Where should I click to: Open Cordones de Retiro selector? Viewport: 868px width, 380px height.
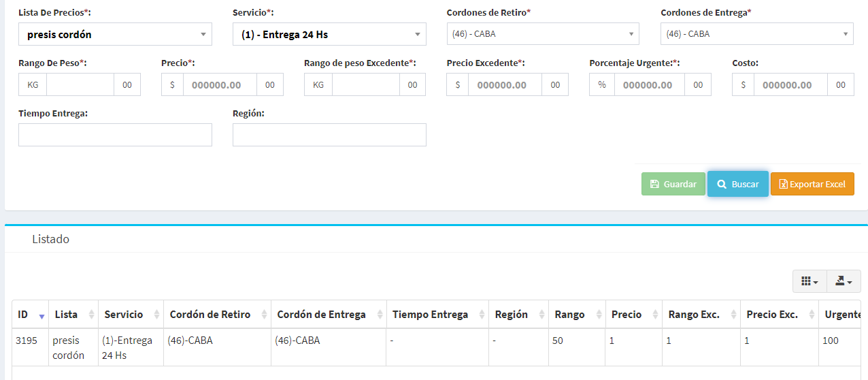(543, 33)
